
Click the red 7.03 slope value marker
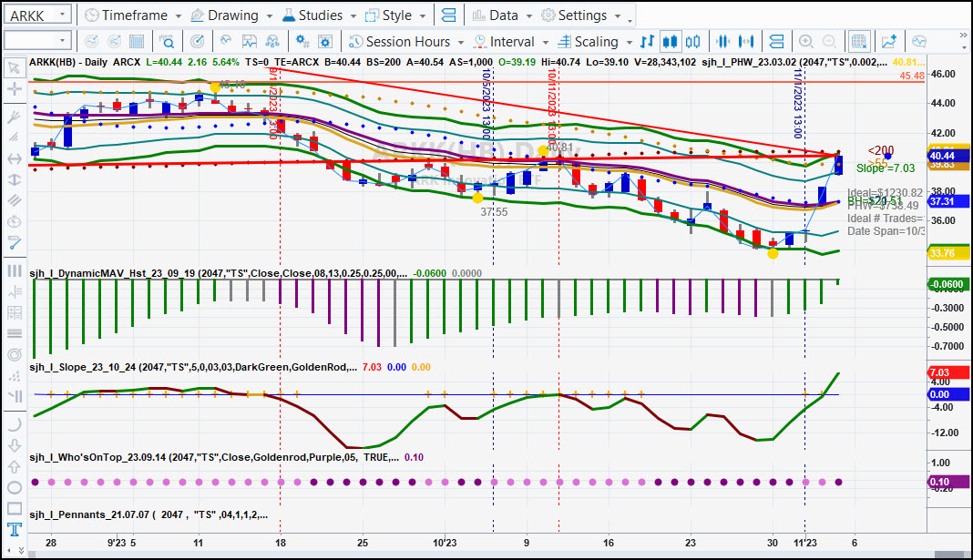click(x=948, y=372)
